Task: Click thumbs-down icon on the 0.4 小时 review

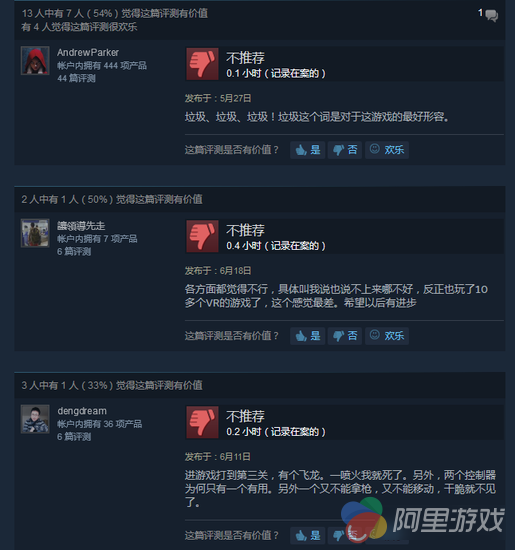Action: (202, 236)
